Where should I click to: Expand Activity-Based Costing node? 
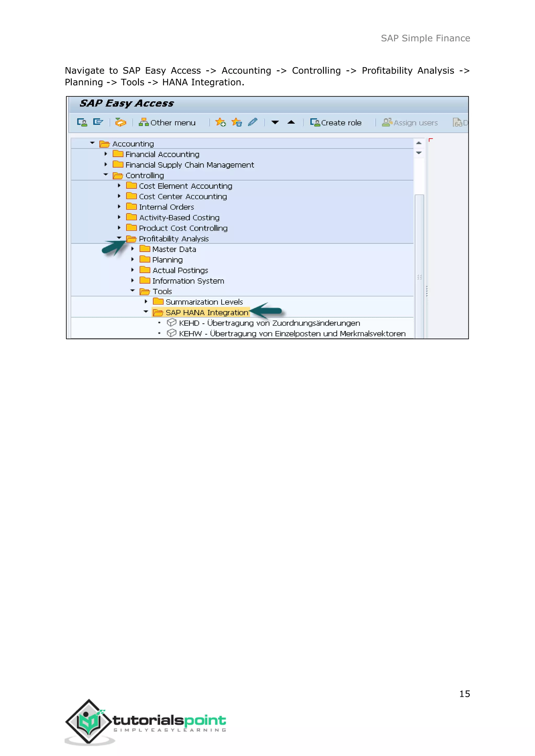click(119, 217)
